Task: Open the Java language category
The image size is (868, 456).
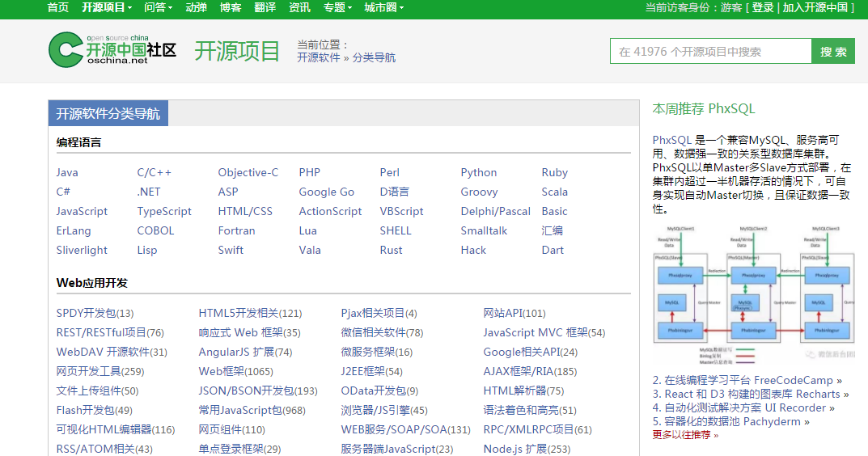Action: [67, 173]
